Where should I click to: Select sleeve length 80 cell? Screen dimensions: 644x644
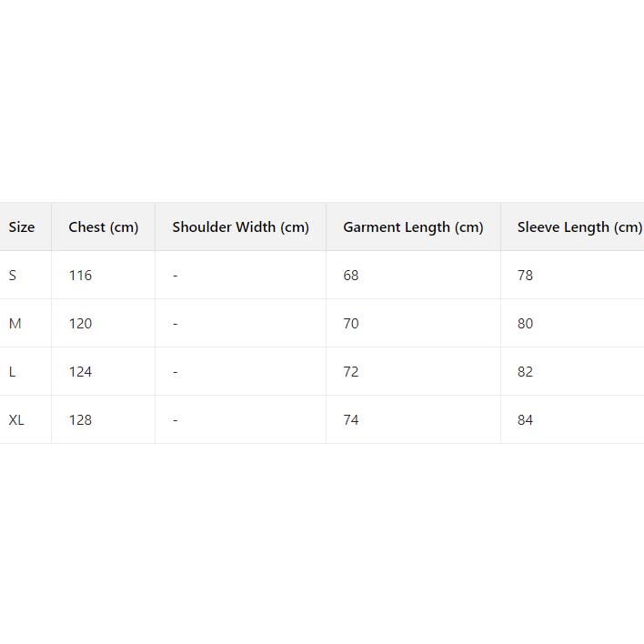pyautogui.click(x=525, y=324)
